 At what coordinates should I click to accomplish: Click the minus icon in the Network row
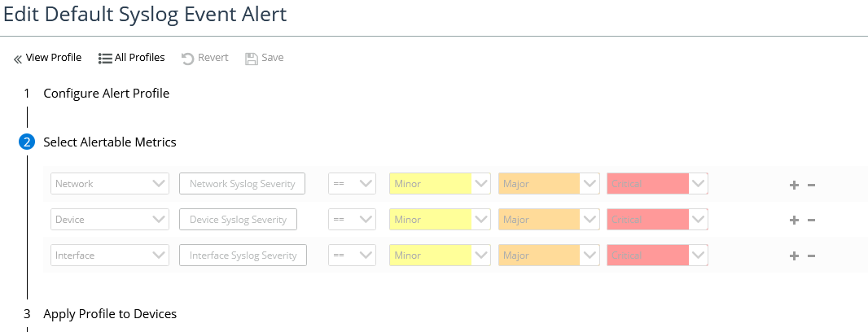[x=811, y=185]
